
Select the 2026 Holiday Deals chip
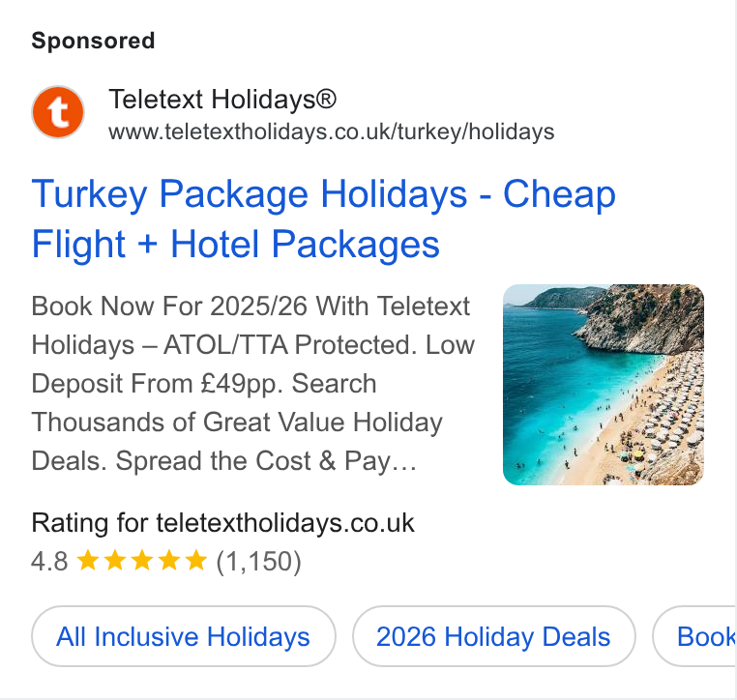coord(494,636)
